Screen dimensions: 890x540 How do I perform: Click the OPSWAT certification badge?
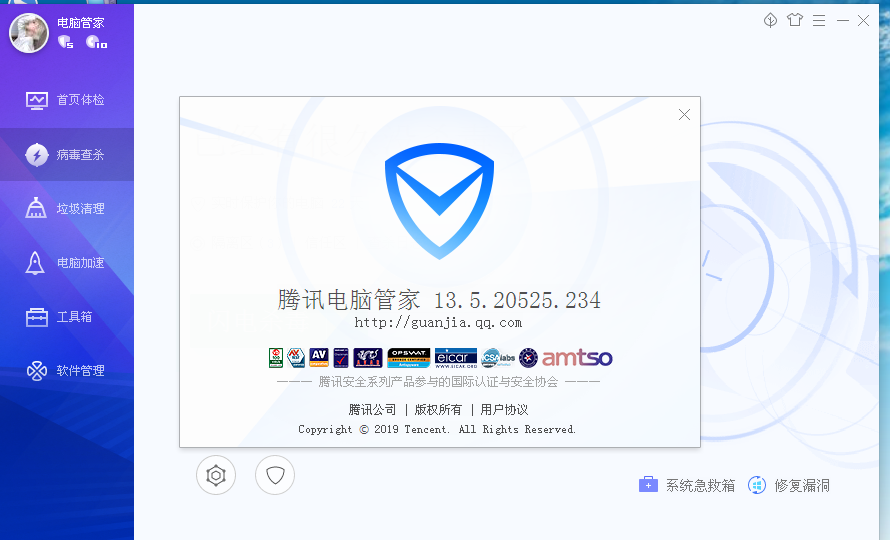click(409, 358)
